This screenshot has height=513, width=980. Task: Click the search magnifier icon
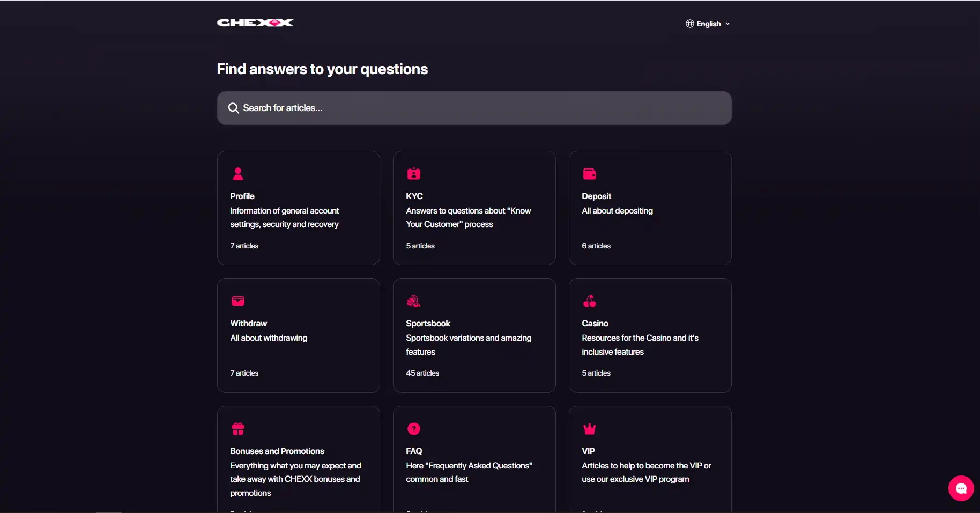coord(234,108)
